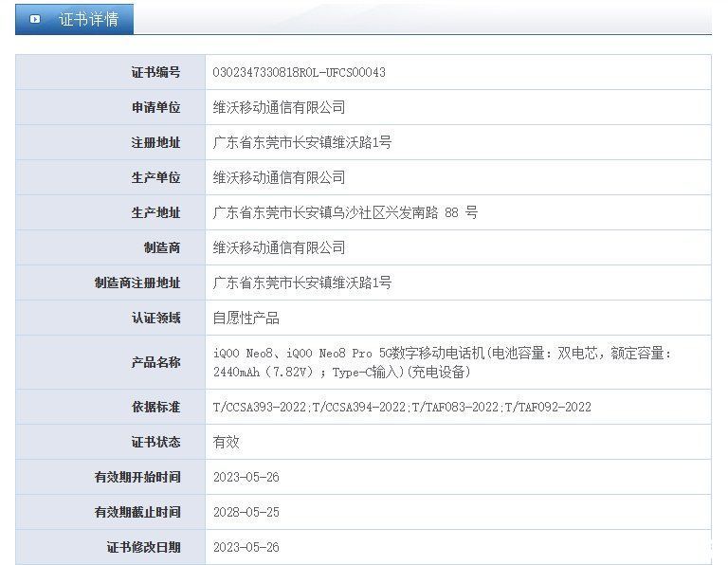Click the 证书状态 label
Viewport: 728px width, 565px height.
[155, 442]
